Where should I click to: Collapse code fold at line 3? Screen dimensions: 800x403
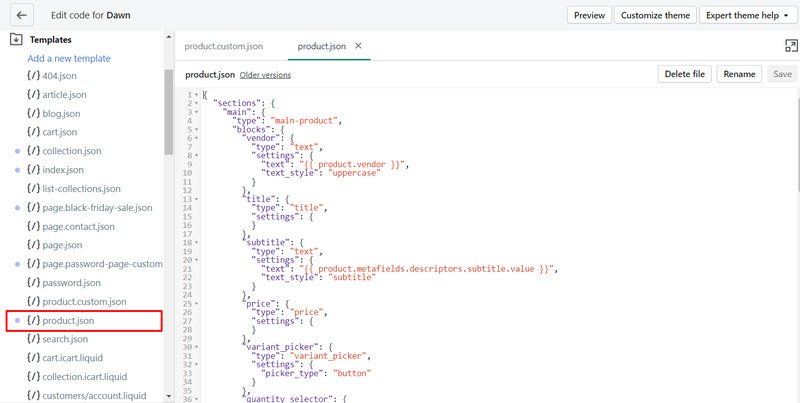(x=197, y=112)
